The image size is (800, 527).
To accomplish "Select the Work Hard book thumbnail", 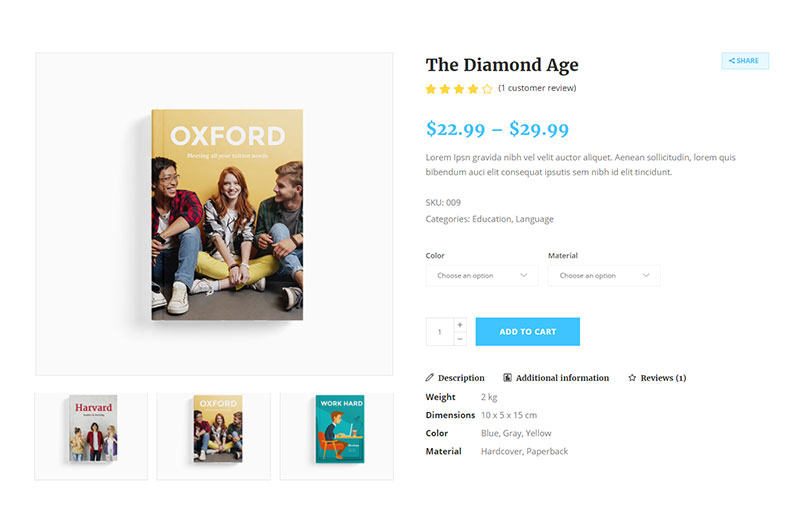I will pos(337,436).
